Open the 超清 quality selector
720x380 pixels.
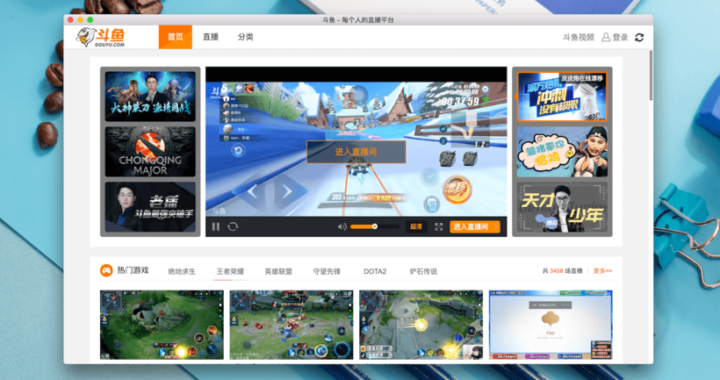pyautogui.click(x=416, y=227)
